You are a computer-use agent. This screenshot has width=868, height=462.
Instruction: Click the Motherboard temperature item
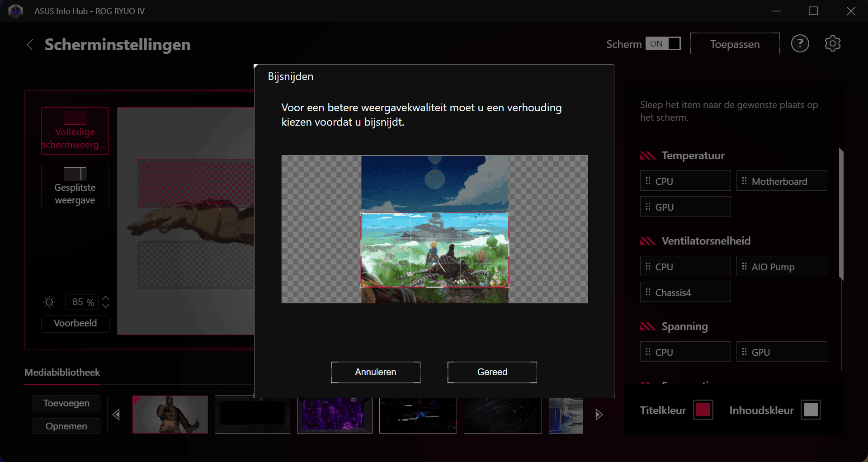tap(781, 181)
